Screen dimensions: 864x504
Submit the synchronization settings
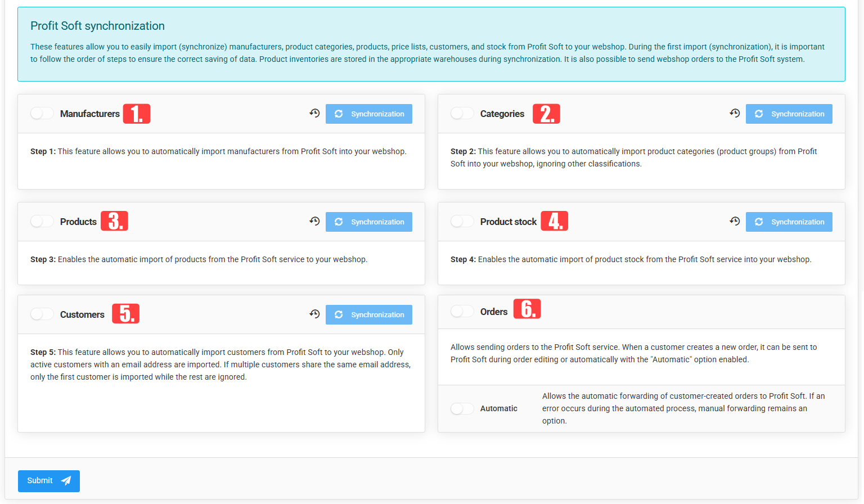(49, 481)
